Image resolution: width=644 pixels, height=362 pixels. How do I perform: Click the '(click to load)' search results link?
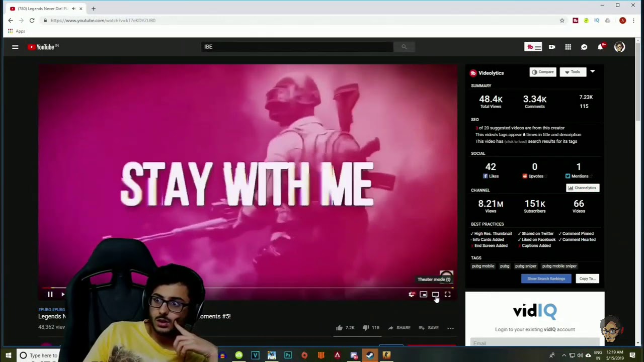[x=516, y=142]
